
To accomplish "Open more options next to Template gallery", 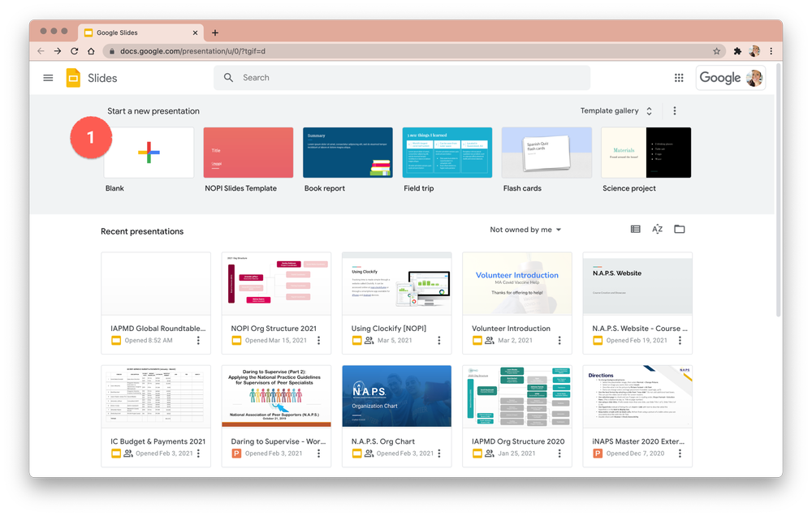I will pyautogui.click(x=675, y=110).
